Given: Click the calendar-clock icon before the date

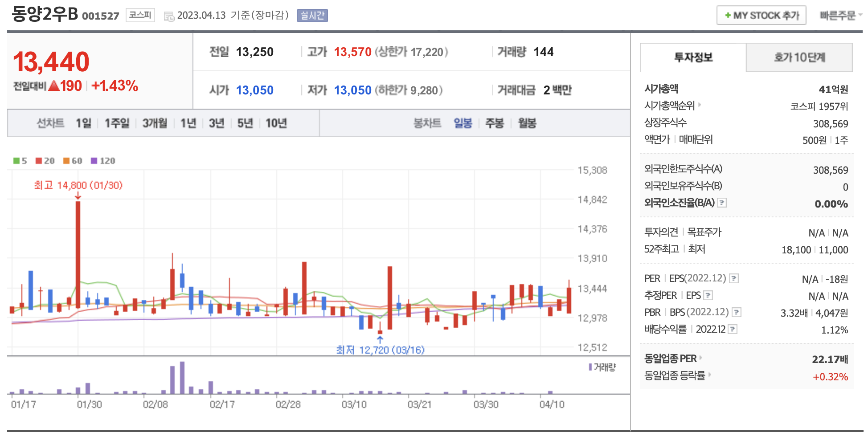Looking at the screenshot, I should (169, 16).
